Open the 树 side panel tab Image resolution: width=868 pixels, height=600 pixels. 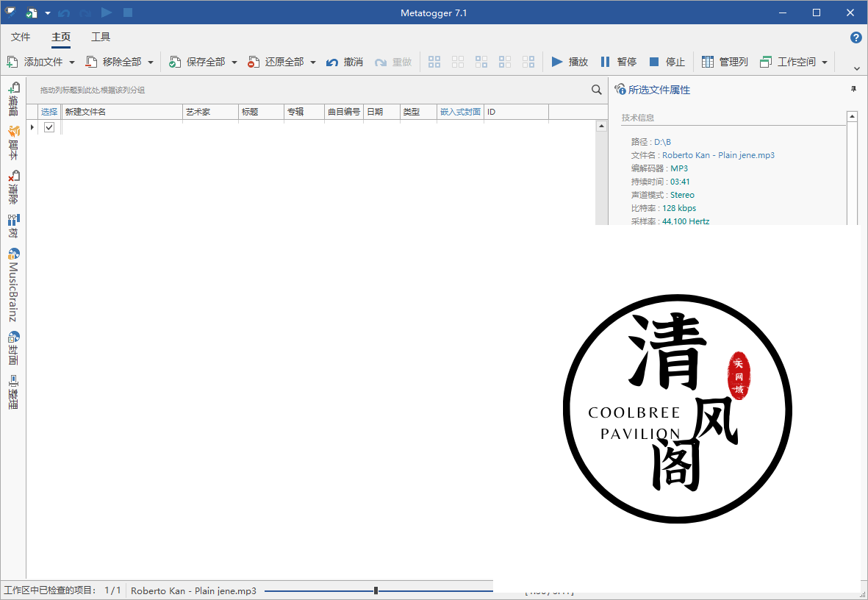13,226
